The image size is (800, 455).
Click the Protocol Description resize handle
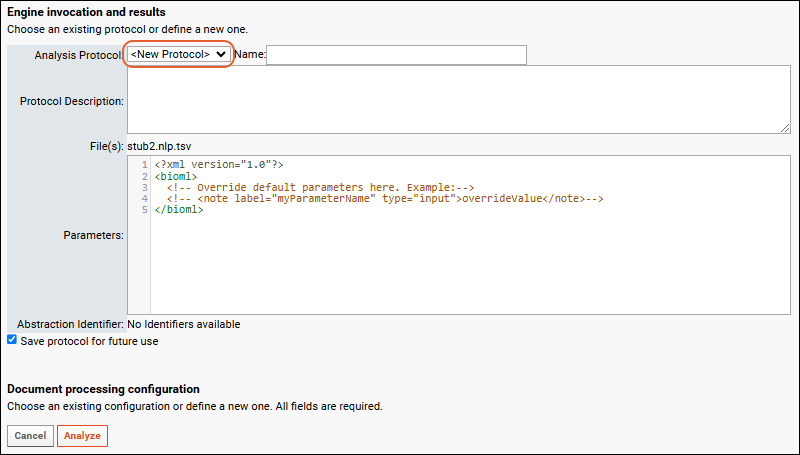(785, 128)
